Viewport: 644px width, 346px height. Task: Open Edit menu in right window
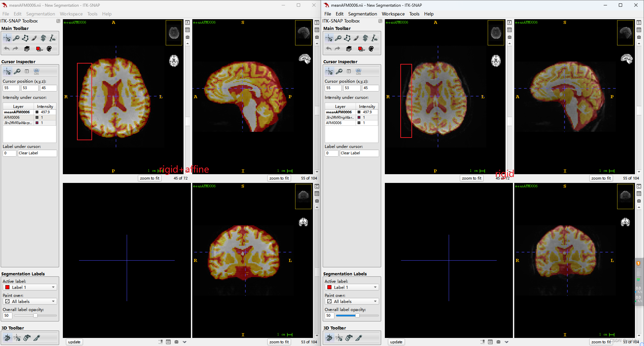339,14
